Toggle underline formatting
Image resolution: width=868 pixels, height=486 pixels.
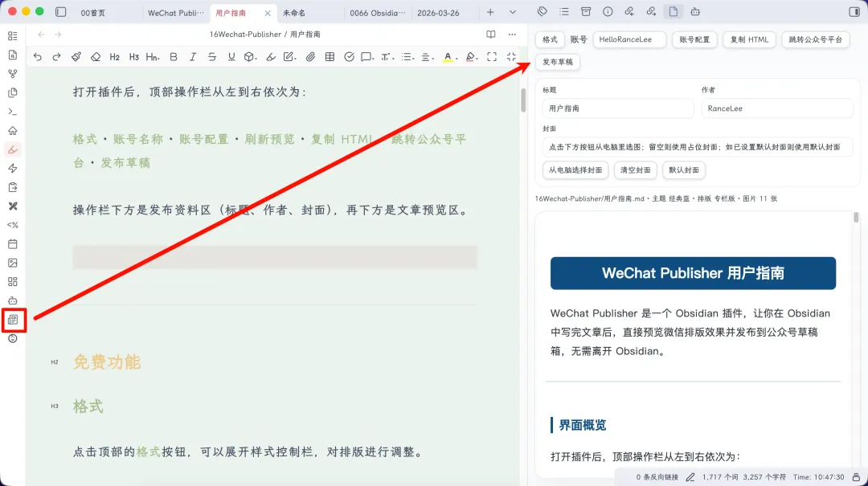[231, 57]
